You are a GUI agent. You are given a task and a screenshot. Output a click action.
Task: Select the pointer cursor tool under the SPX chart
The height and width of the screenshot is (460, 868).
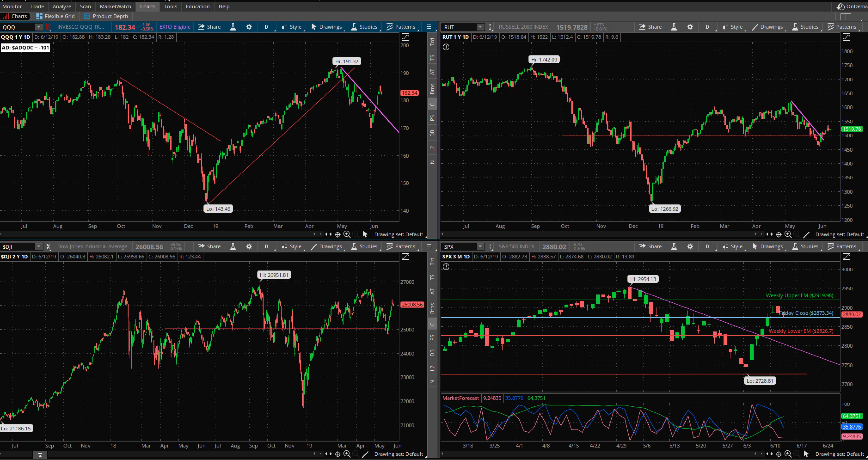[x=806, y=454]
